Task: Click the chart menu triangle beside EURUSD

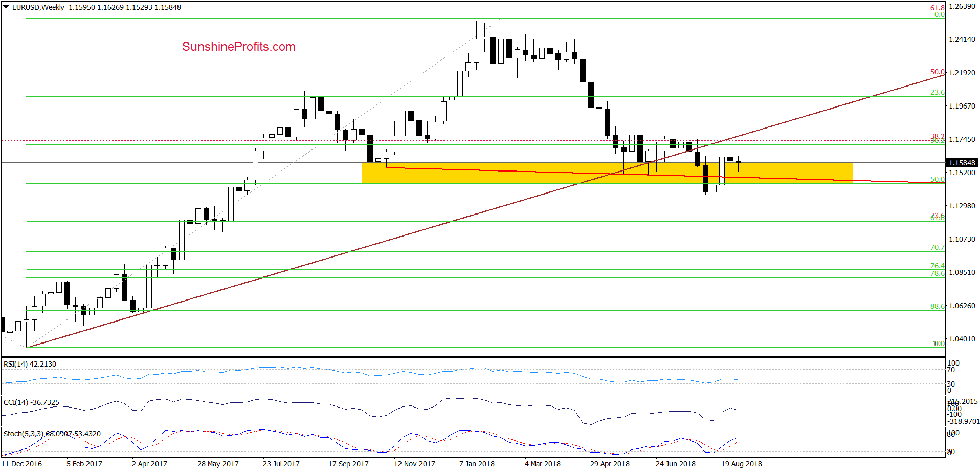Action: click(x=6, y=7)
